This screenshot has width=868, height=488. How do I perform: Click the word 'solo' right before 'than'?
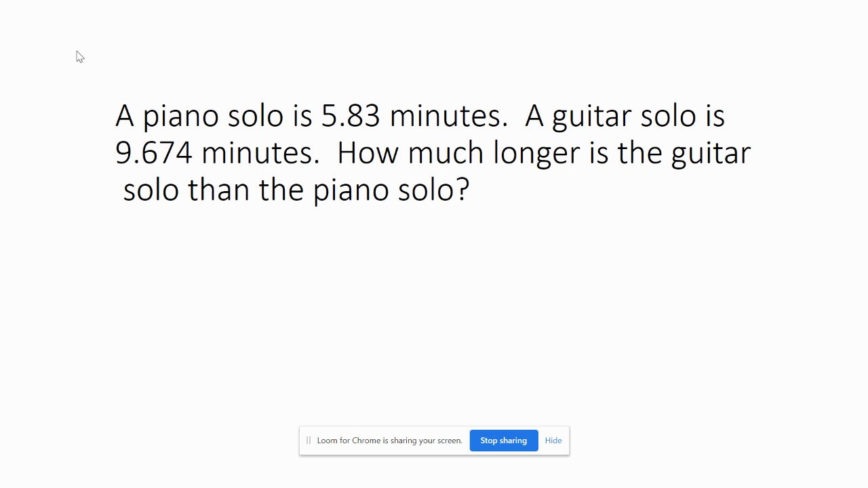pyautogui.click(x=151, y=189)
